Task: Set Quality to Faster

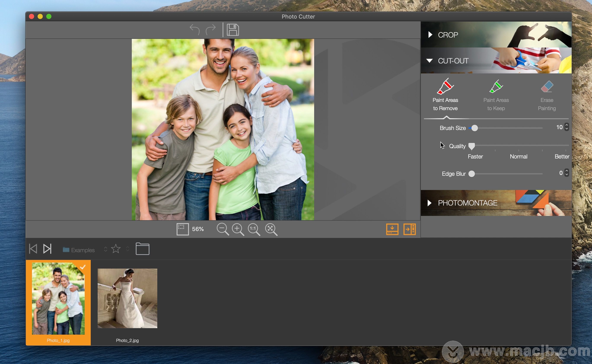Action: tap(475, 157)
